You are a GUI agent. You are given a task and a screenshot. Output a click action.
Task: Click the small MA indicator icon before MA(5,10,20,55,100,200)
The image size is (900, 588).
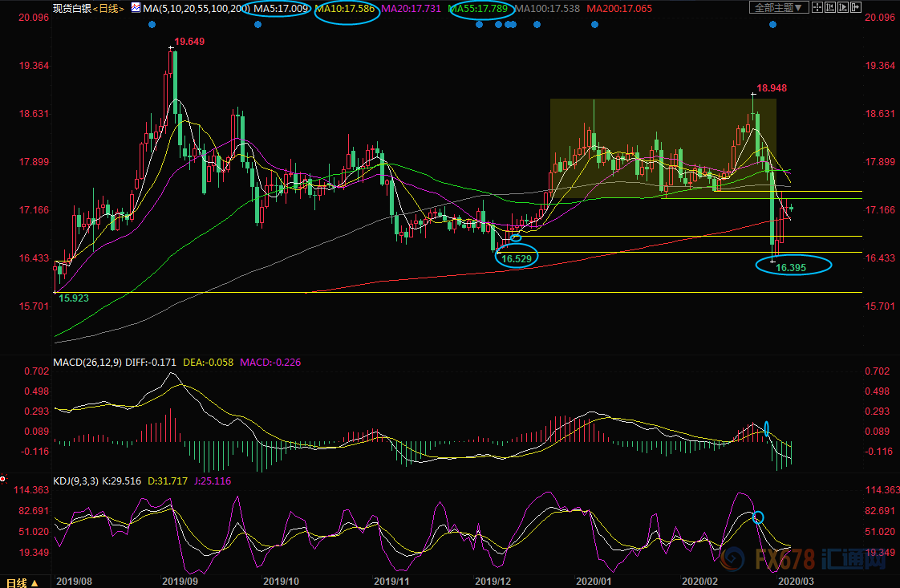tap(136, 7)
